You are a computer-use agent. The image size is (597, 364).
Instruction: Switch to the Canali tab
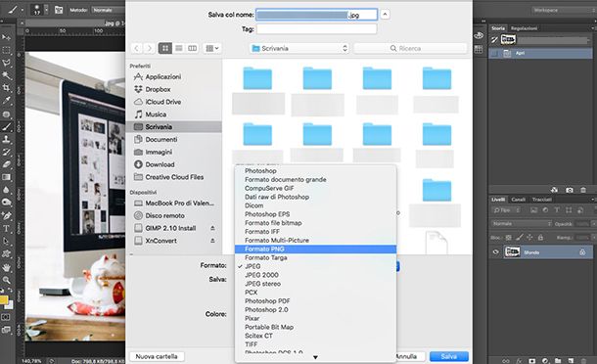pyautogui.click(x=518, y=200)
